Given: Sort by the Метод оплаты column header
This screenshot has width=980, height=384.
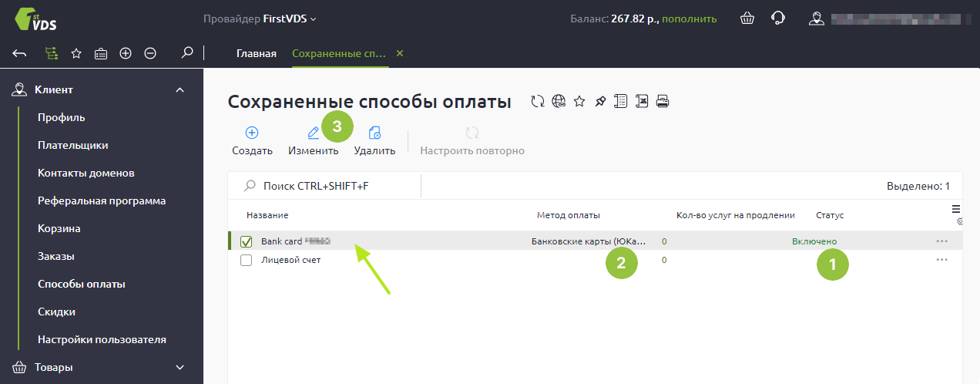Looking at the screenshot, I should click(568, 215).
